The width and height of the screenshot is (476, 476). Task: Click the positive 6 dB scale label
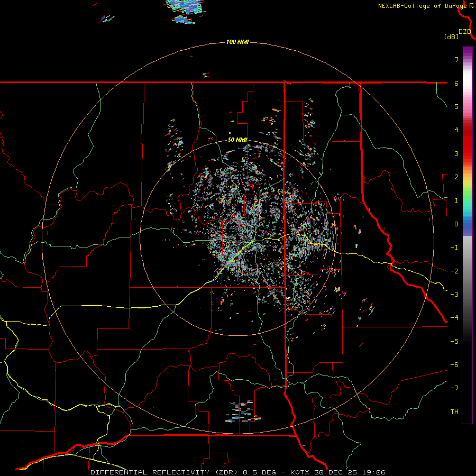[x=456, y=83]
